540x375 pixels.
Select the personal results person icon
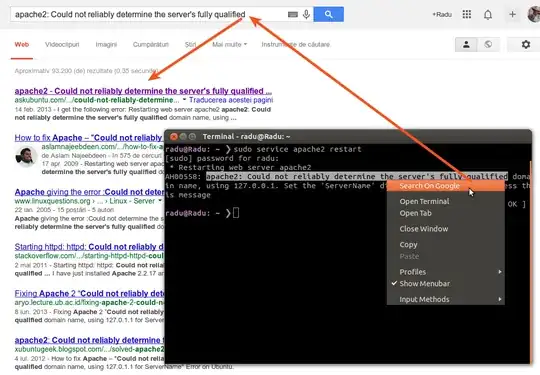466,44
